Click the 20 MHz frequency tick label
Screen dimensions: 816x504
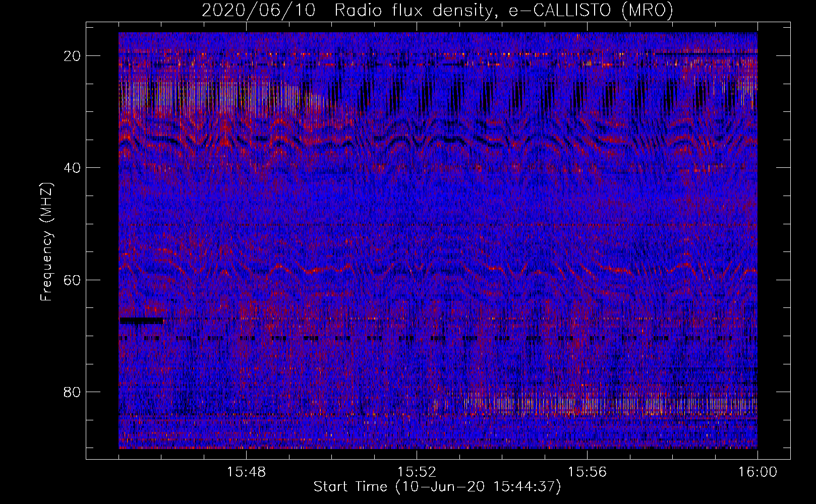73,56
